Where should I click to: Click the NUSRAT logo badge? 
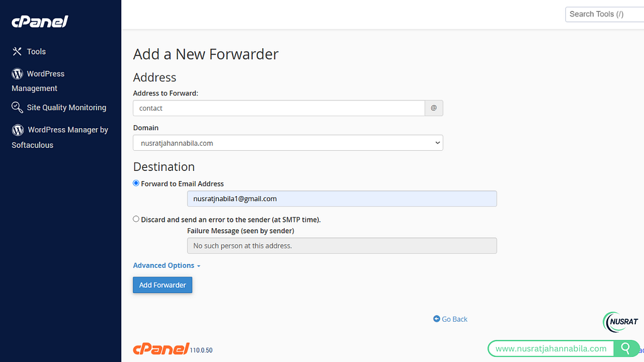pyautogui.click(x=621, y=322)
